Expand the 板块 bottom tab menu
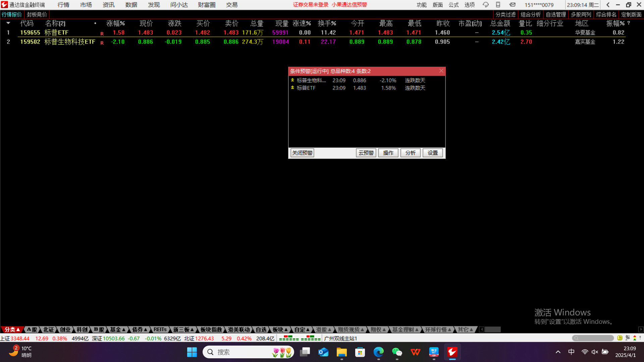 pyautogui.click(x=280, y=329)
